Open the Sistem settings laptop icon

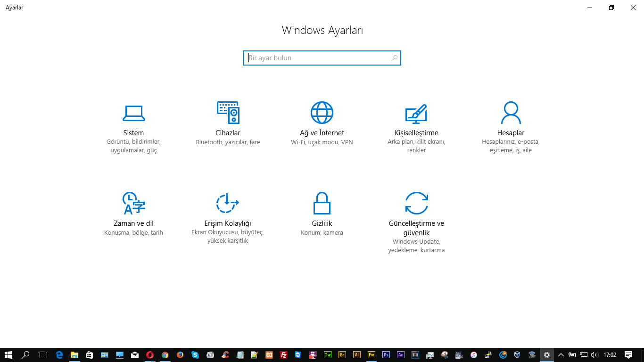point(133,113)
